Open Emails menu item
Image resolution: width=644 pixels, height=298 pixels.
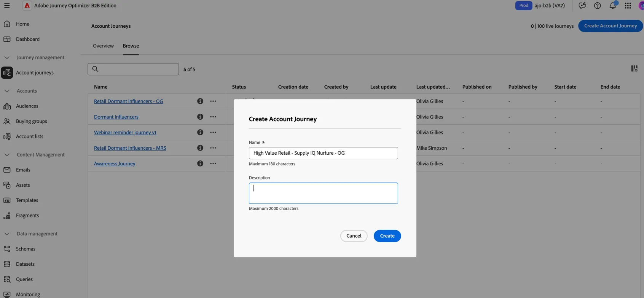coord(23,170)
